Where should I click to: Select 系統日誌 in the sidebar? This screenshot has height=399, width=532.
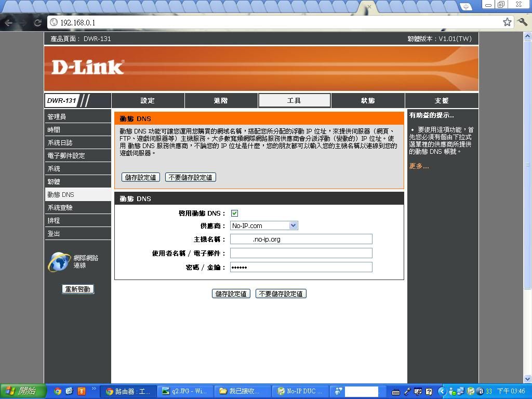pos(60,143)
